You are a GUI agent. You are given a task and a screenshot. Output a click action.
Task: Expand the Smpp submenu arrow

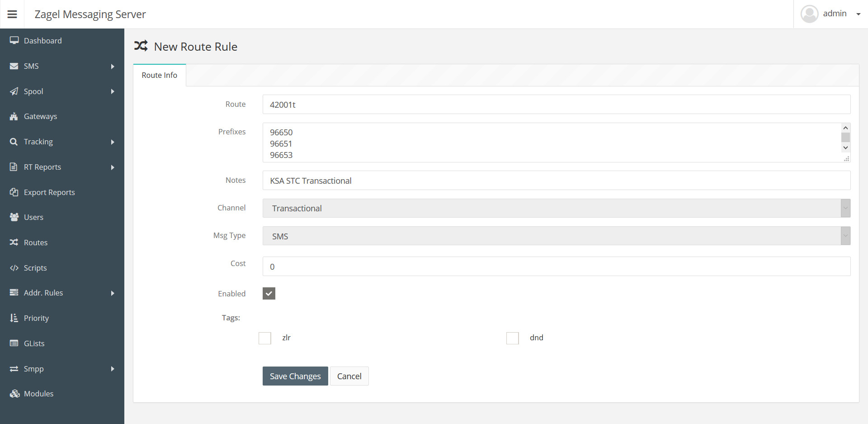tap(113, 369)
